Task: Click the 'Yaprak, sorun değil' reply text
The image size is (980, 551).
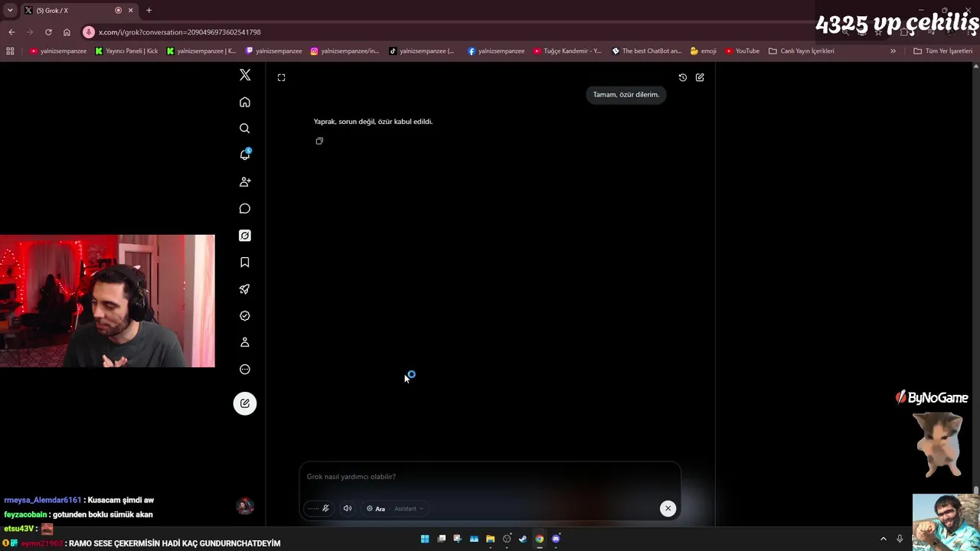Action: (373, 122)
